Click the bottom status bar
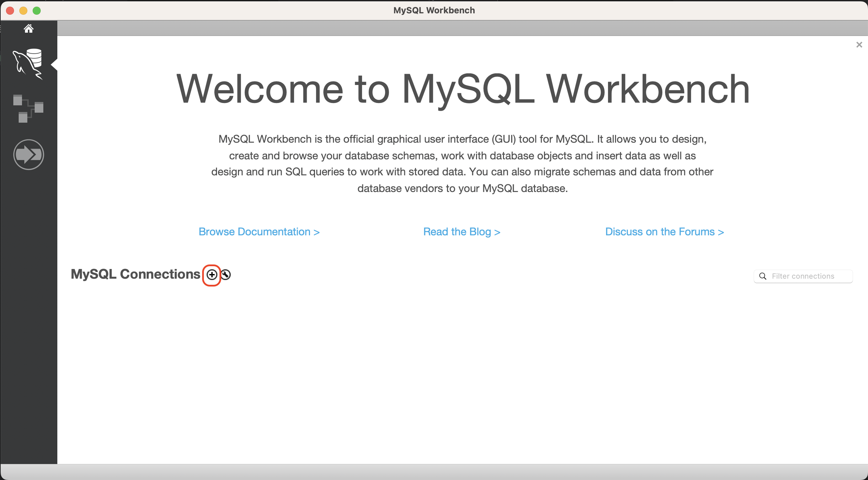Screen dimensions: 868x480 [x=434, y=472]
